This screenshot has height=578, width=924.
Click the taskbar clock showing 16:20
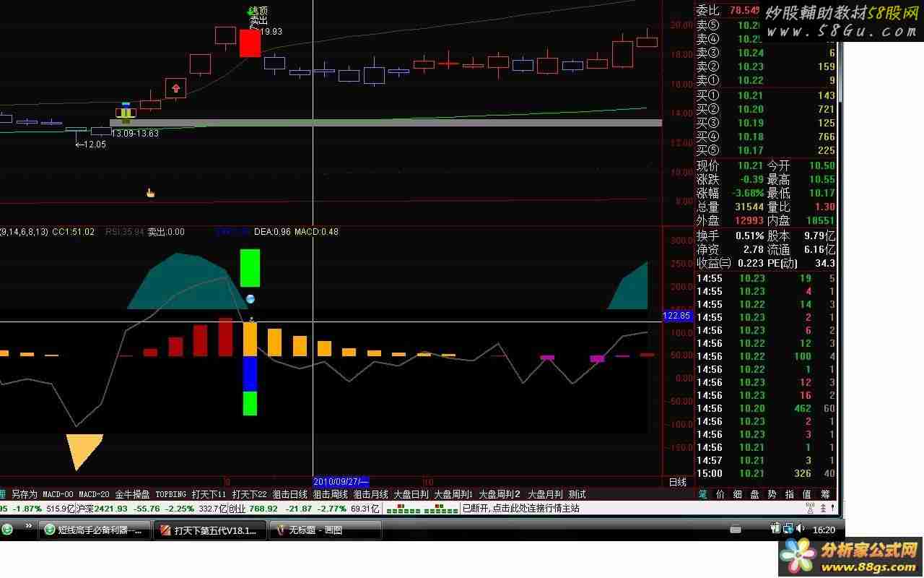(824, 530)
